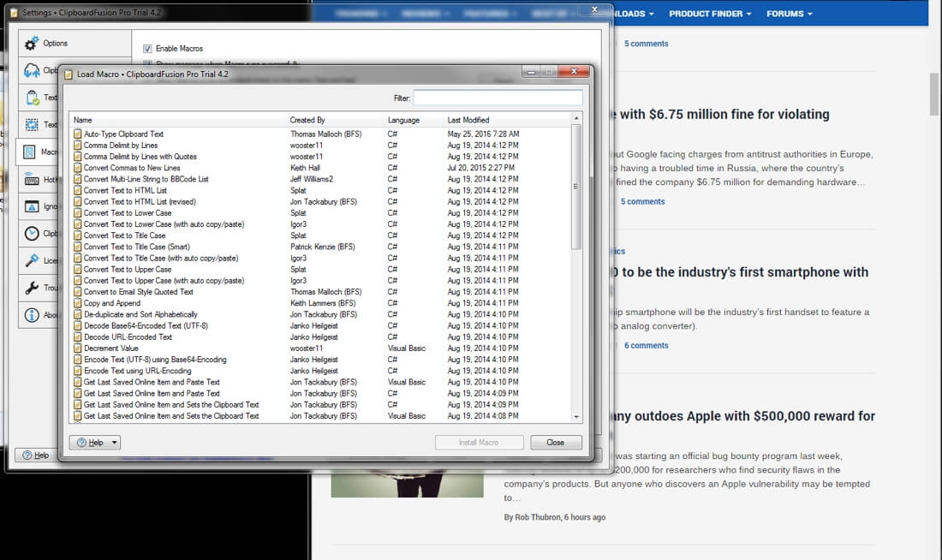The image size is (942, 560).
Task: Click macro icon beside Decrement Value
Action: click(77, 349)
